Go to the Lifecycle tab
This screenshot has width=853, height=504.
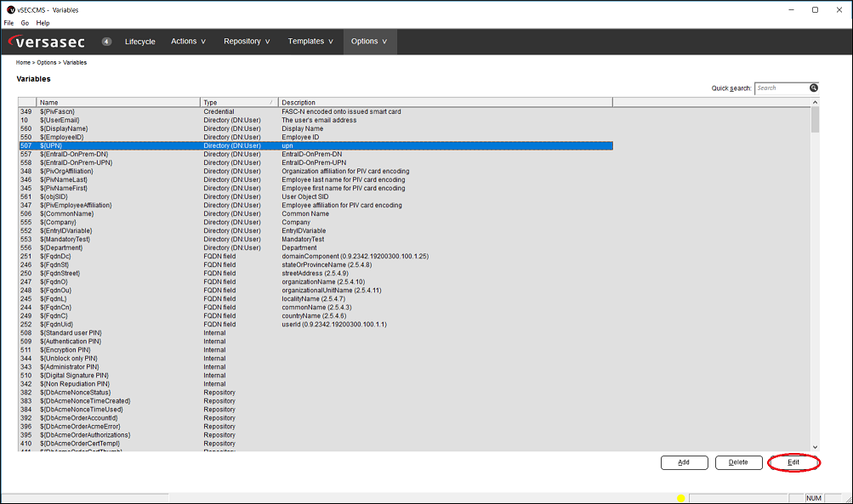[x=140, y=41]
